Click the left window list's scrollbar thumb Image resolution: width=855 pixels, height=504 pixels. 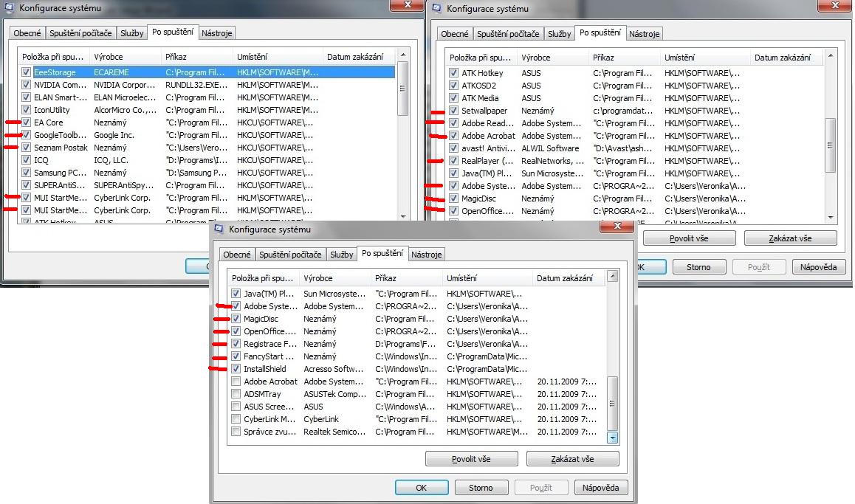tap(403, 89)
